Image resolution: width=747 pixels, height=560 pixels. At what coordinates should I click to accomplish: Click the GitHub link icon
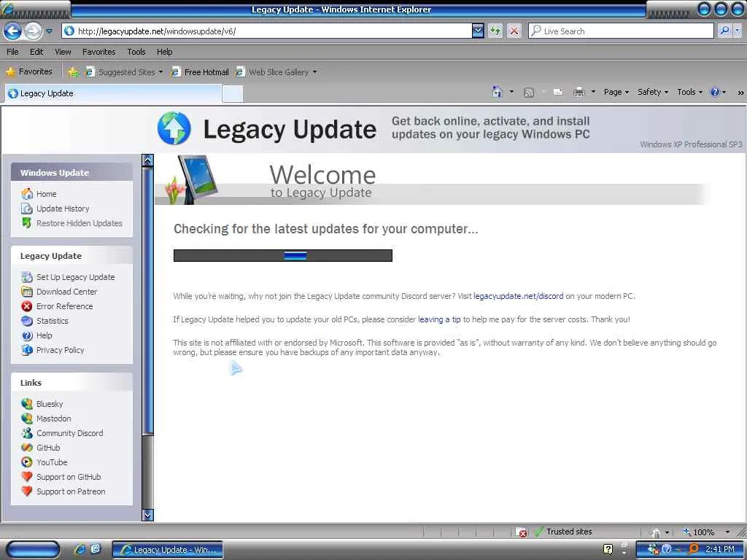pos(27,448)
